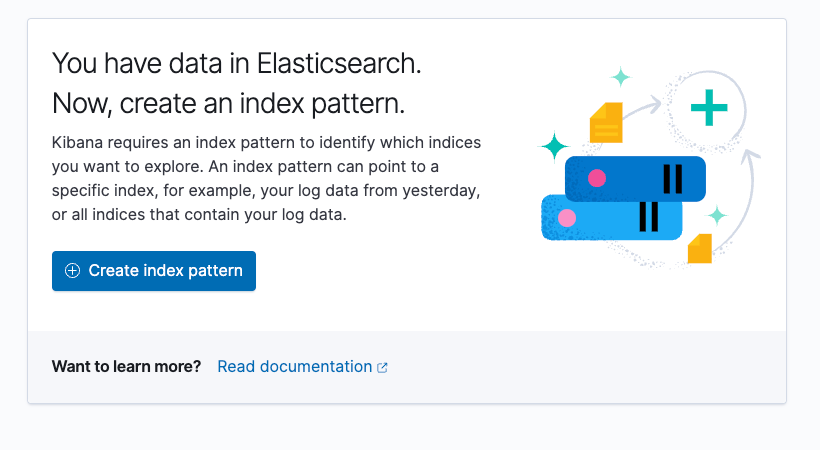The height and width of the screenshot is (450, 820).
Task: Click the Create index pattern button
Action: (x=154, y=271)
